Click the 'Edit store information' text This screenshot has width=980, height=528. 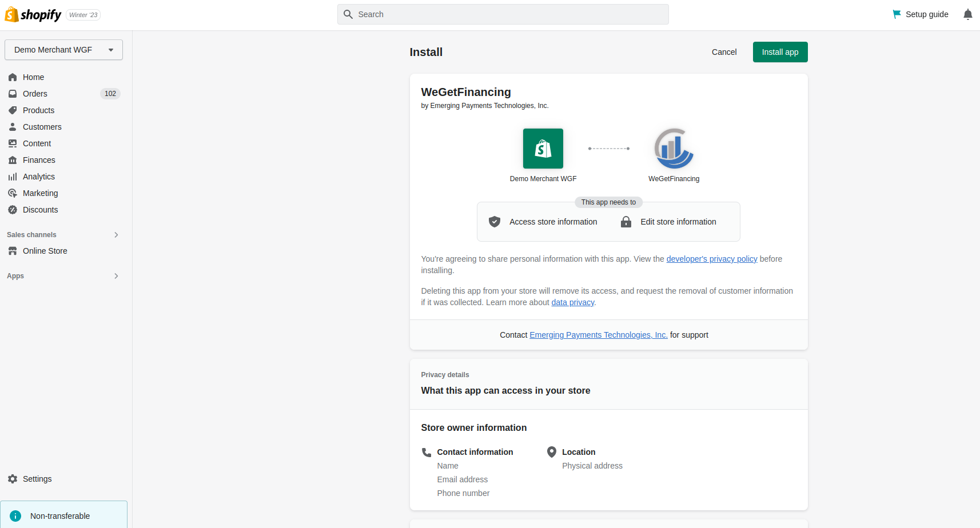click(x=678, y=222)
